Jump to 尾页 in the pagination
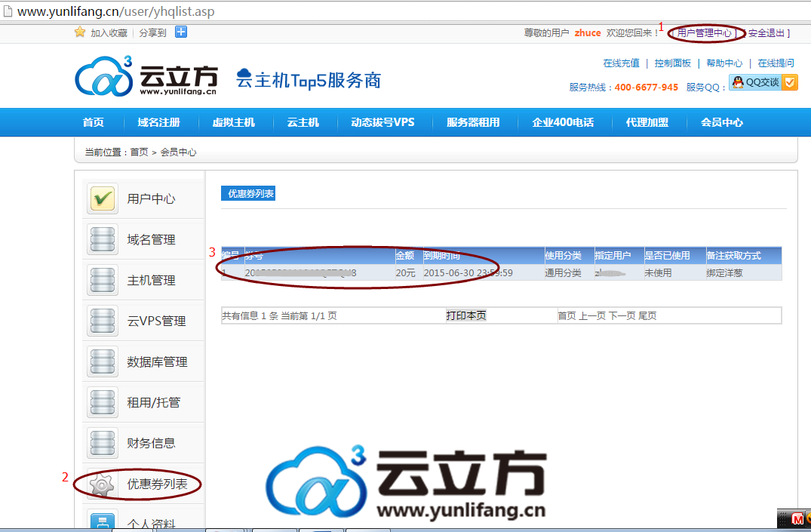The height and width of the screenshot is (532, 811). pos(647,315)
